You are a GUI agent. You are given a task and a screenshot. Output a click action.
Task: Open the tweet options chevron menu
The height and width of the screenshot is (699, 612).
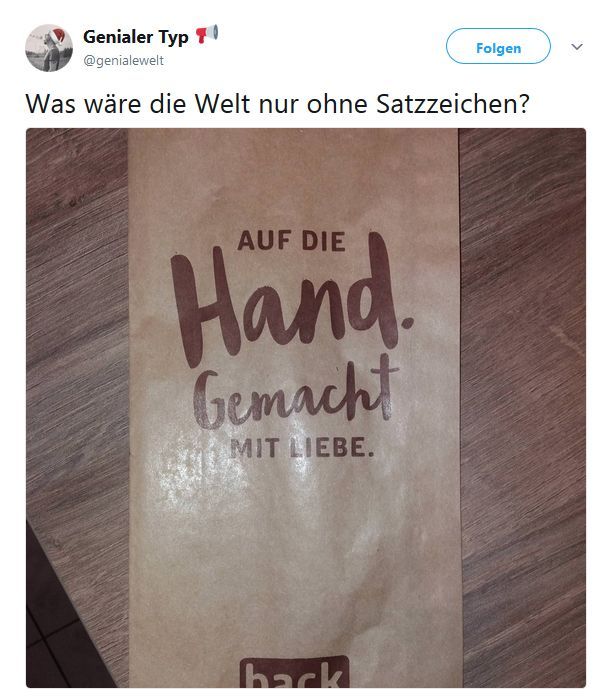[x=577, y=47]
